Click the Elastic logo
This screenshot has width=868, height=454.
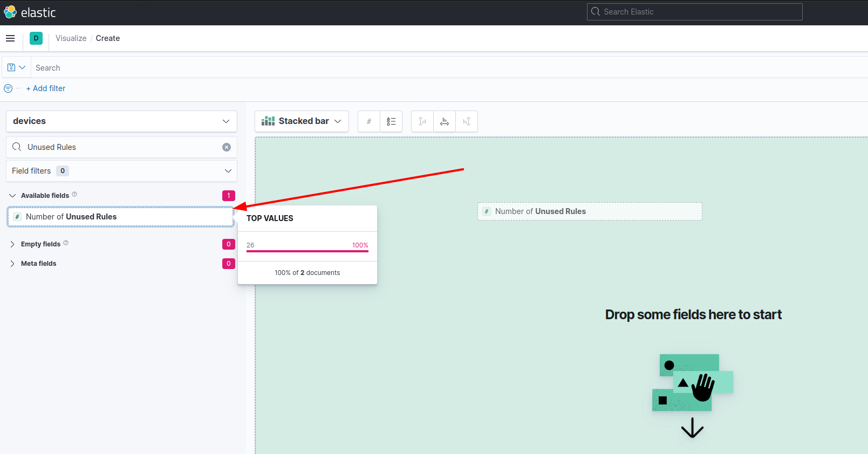[x=30, y=12]
